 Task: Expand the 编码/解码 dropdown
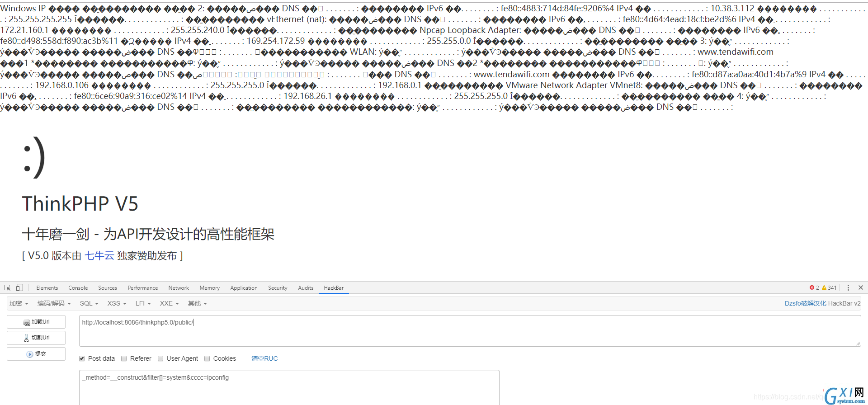tap(54, 303)
